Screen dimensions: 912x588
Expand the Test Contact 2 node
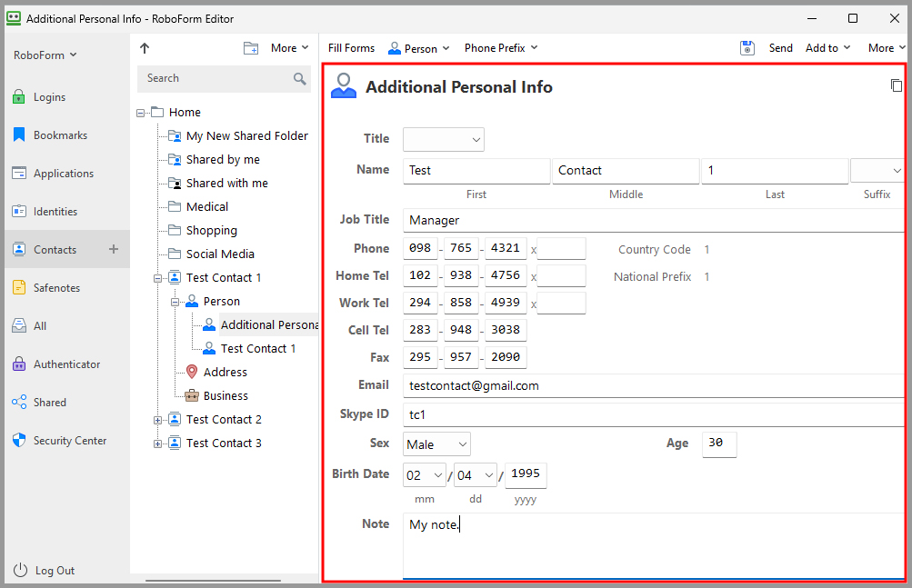click(x=157, y=420)
